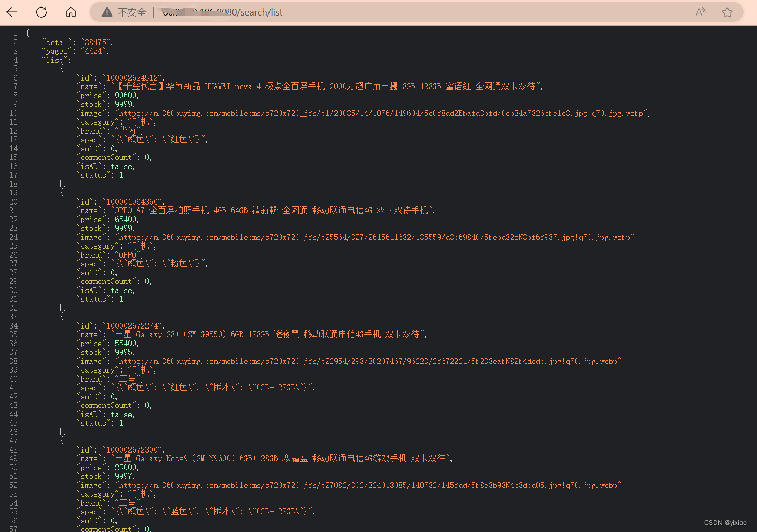Screen dimensions: 757x532
Task: Open the browser home page icon
Action: (71, 12)
